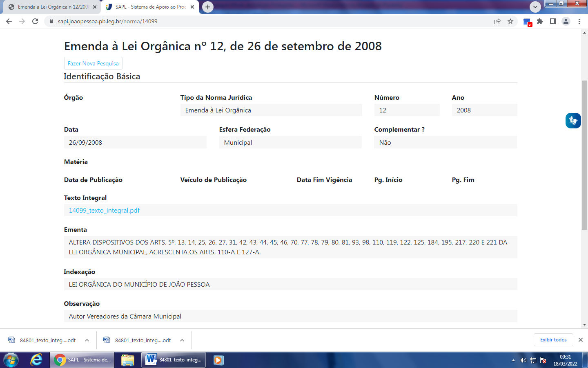The height and width of the screenshot is (368, 588).
Task: Expand options for first downloaded odt file
Action: (x=87, y=340)
